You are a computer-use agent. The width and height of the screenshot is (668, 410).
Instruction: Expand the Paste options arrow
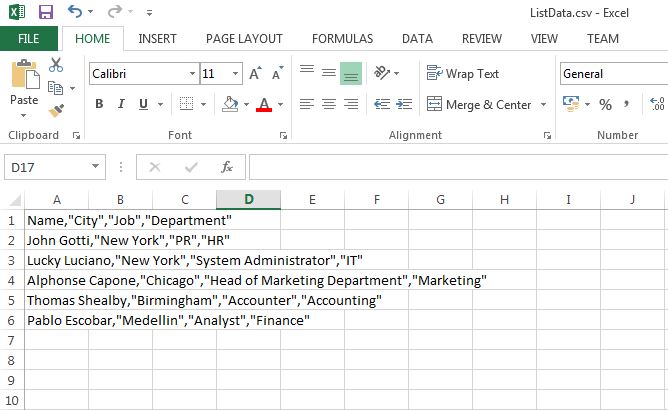(x=23, y=115)
